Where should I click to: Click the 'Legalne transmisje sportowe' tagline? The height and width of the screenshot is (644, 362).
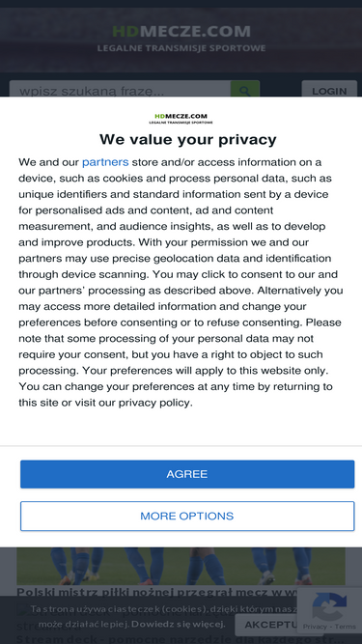coord(181,48)
